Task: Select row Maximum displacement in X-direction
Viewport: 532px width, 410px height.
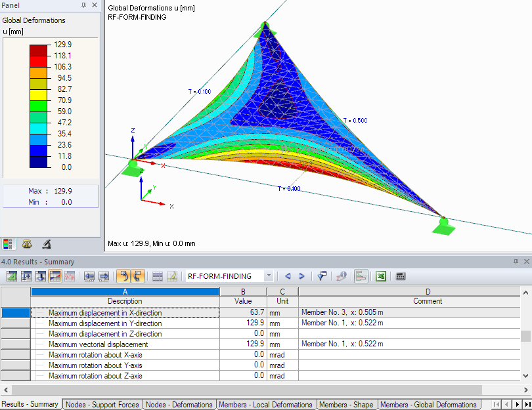Action: click(15, 312)
